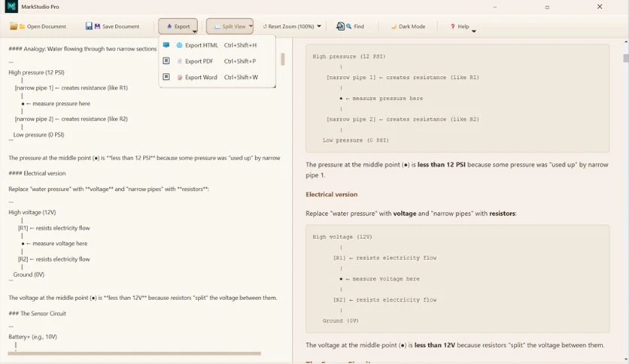Choose Export Word from the menu

click(217, 77)
